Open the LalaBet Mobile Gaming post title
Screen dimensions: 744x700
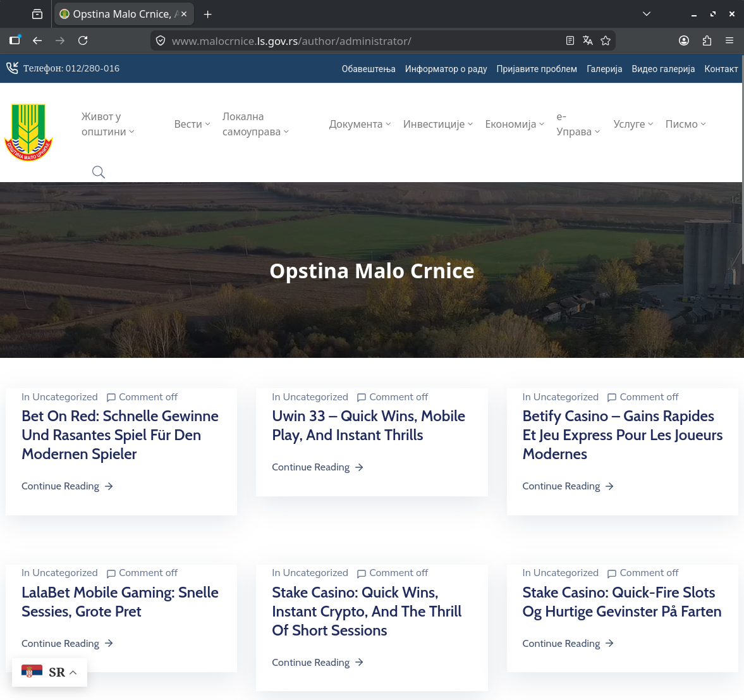coord(120,602)
